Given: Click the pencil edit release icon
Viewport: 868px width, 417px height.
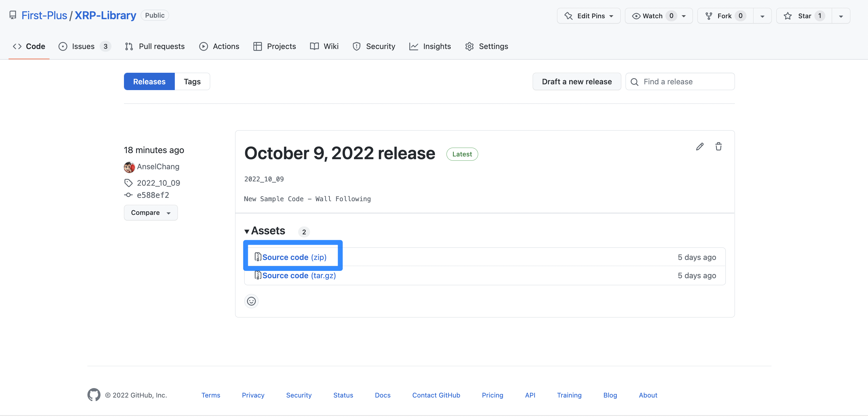Looking at the screenshot, I should coord(700,146).
